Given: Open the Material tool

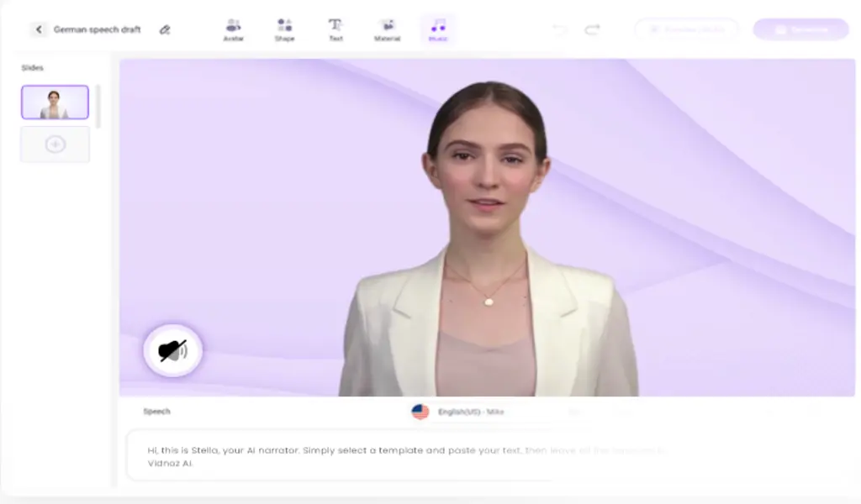Looking at the screenshot, I should pos(387,29).
